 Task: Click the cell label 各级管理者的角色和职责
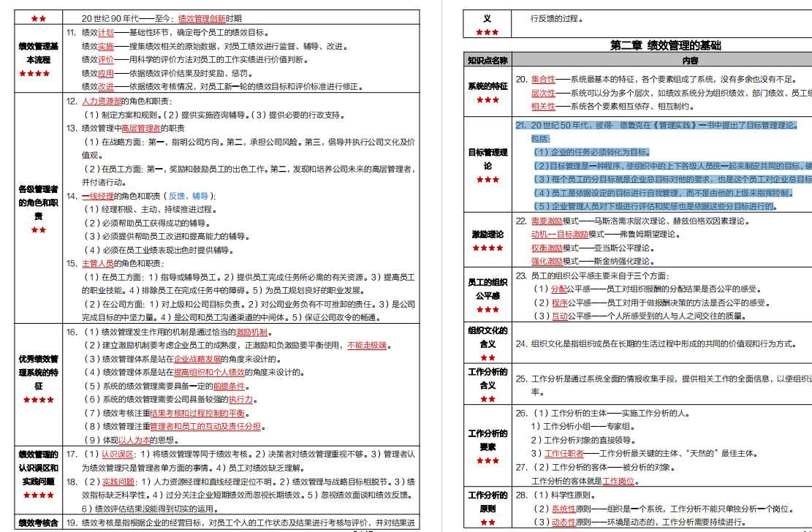click(x=38, y=202)
